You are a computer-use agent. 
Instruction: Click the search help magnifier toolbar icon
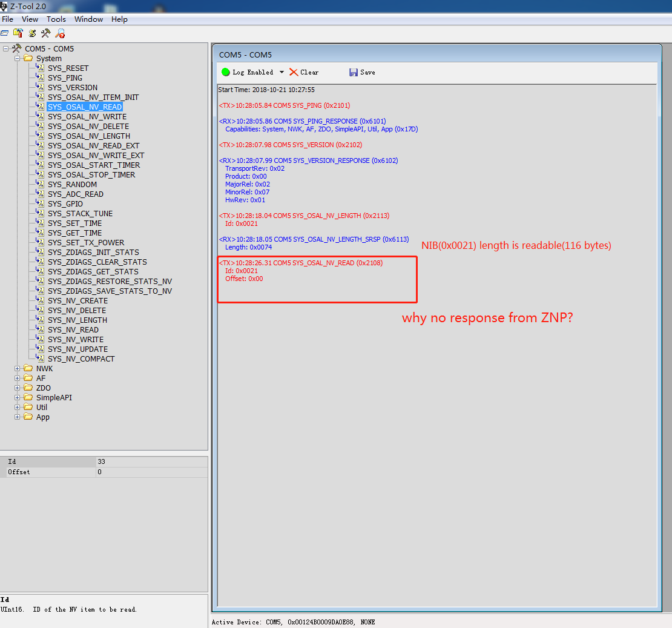[59, 33]
